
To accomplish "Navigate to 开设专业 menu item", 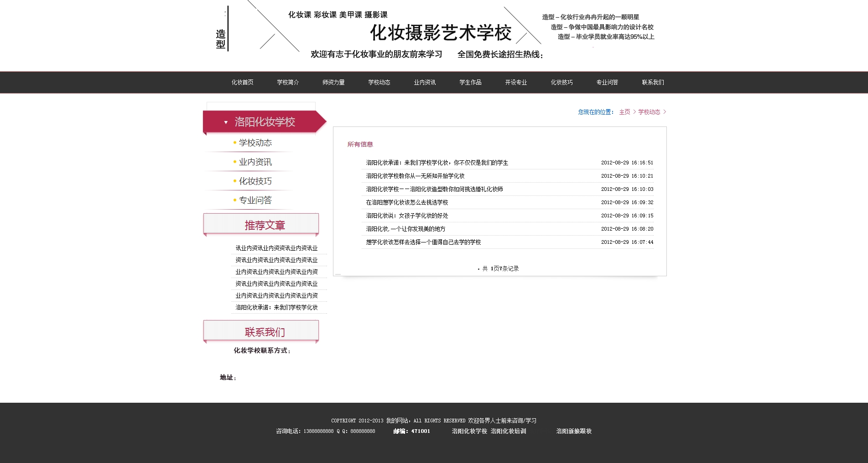I will tap(516, 83).
